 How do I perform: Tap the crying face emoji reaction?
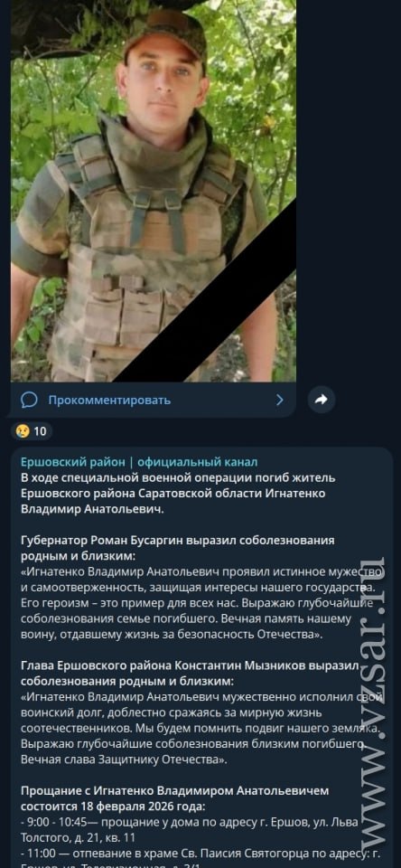(x=23, y=430)
